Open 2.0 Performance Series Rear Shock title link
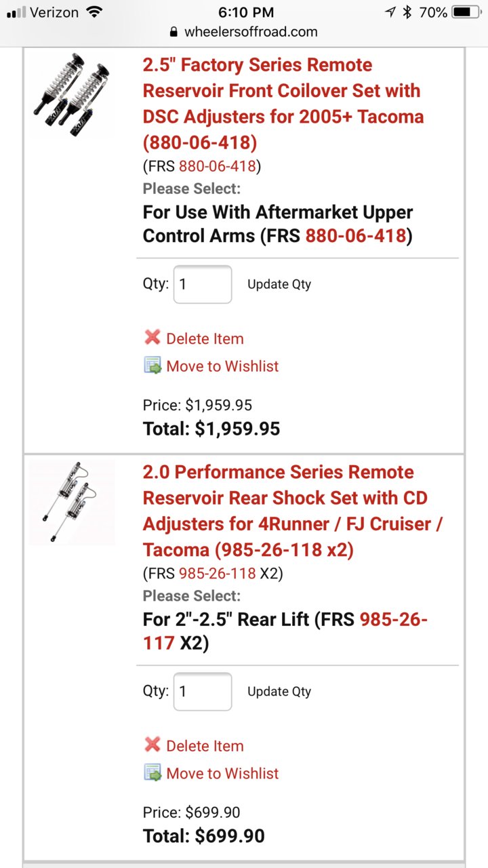The width and height of the screenshot is (488, 868). 293,511
